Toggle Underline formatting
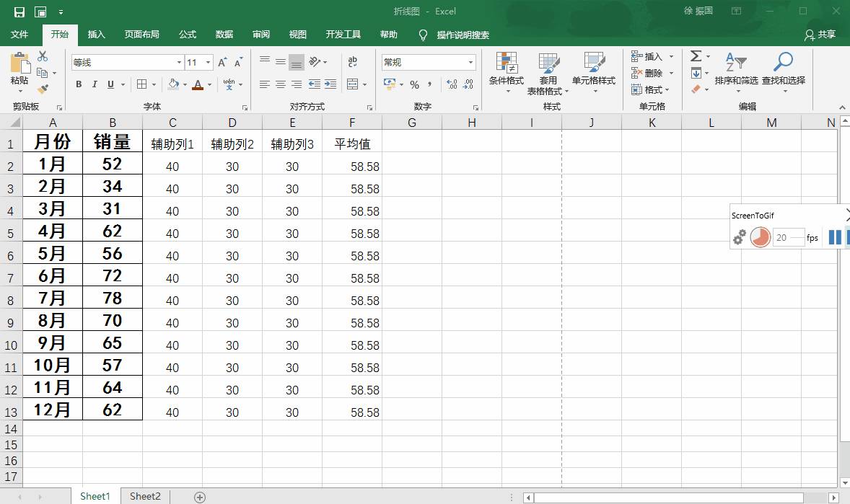The image size is (850, 504). point(110,84)
